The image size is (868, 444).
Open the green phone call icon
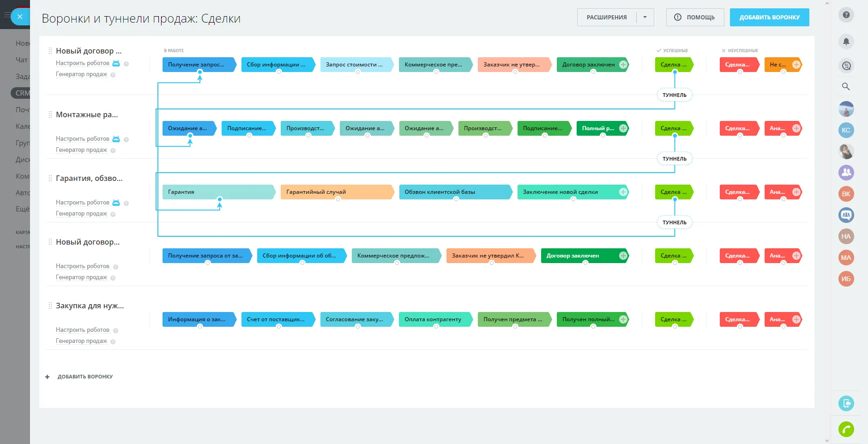pos(846,430)
